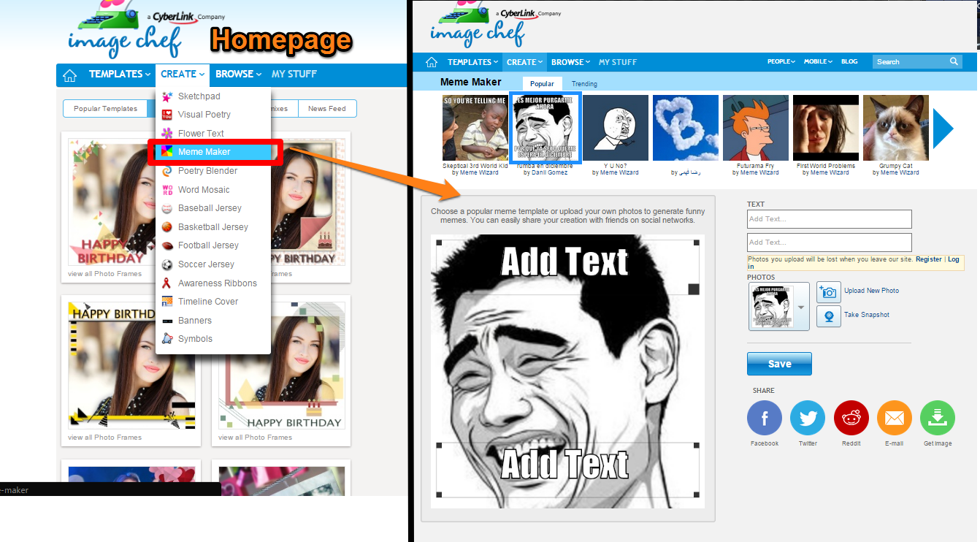This screenshot has height=542, width=980.
Task: Click the Get Image download icon
Action: (x=938, y=419)
